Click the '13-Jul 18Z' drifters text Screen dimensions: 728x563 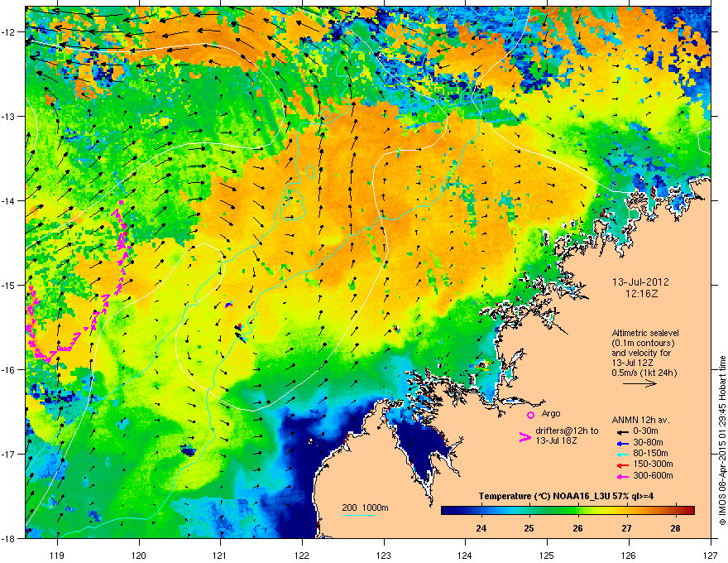(x=556, y=440)
